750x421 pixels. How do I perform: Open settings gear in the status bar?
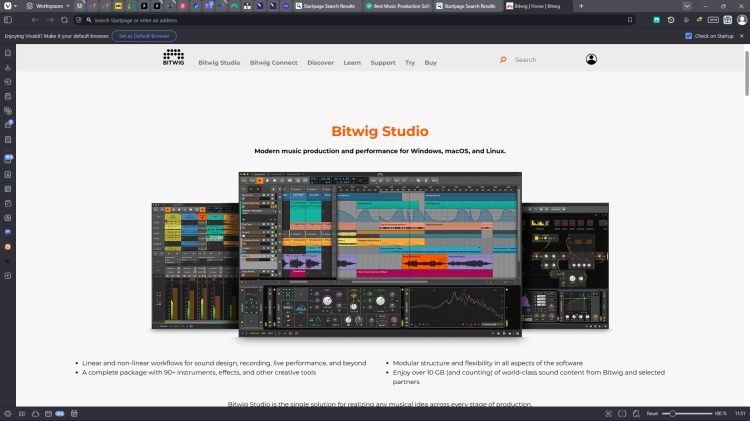[8, 413]
